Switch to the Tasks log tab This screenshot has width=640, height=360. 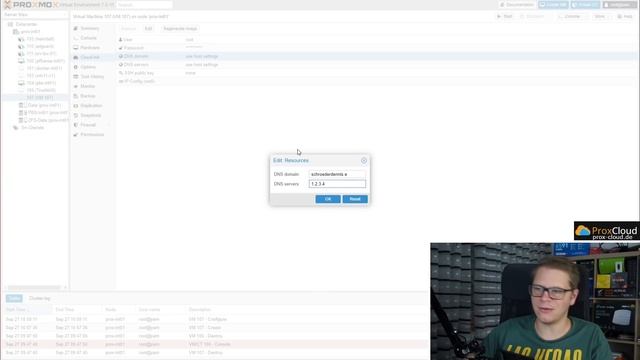pyautogui.click(x=14, y=298)
